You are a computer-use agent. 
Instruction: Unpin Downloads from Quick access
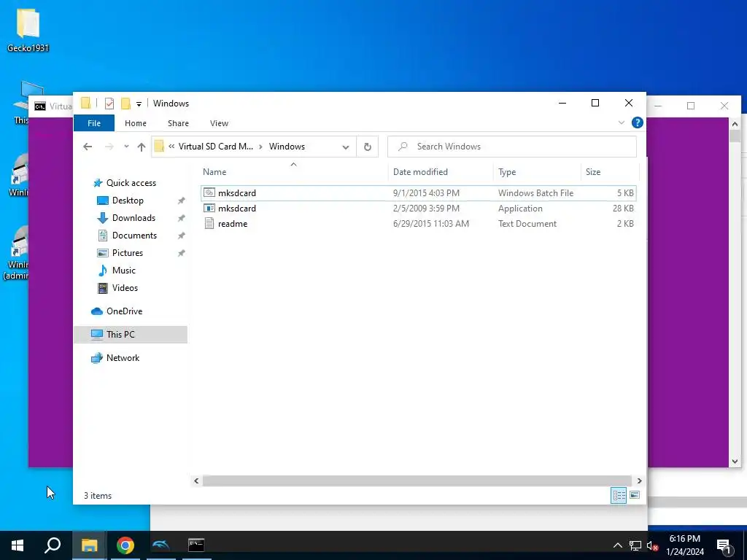coord(182,218)
